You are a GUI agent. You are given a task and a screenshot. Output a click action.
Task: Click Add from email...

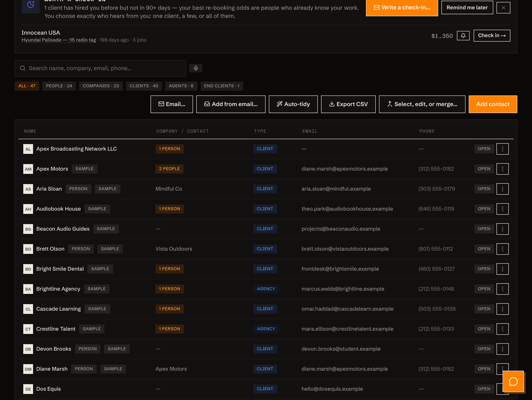(231, 104)
